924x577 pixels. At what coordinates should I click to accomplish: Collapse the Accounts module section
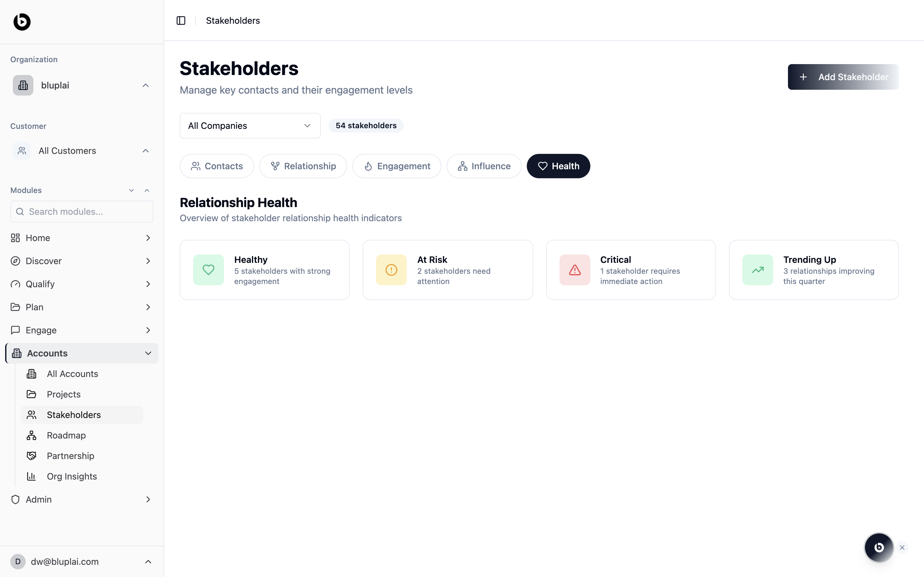148,353
